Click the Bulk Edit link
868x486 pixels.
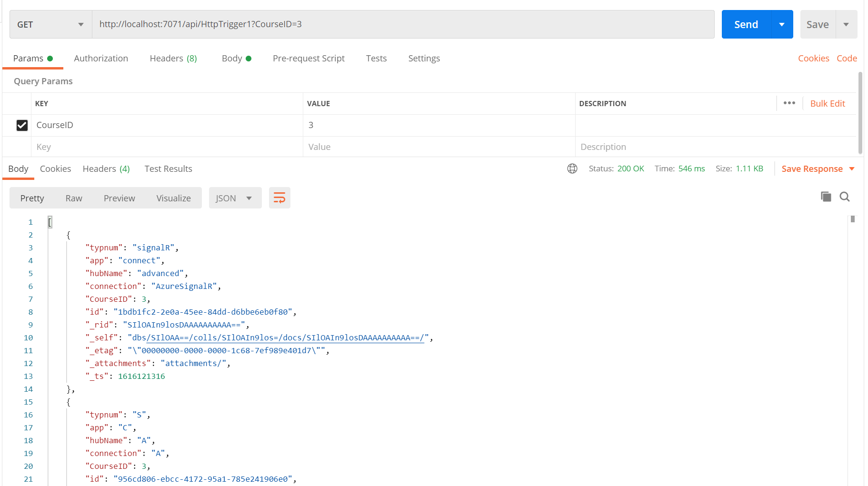pyautogui.click(x=828, y=103)
